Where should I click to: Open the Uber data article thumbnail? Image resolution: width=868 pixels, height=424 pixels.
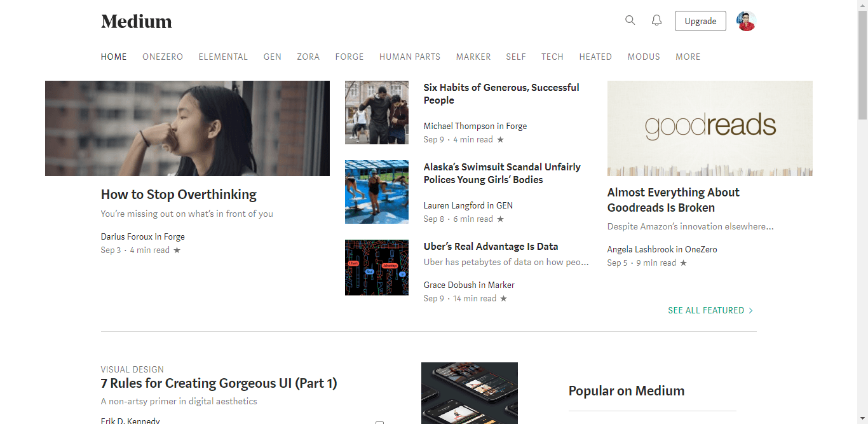pyautogui.click(x=377, y=268)
